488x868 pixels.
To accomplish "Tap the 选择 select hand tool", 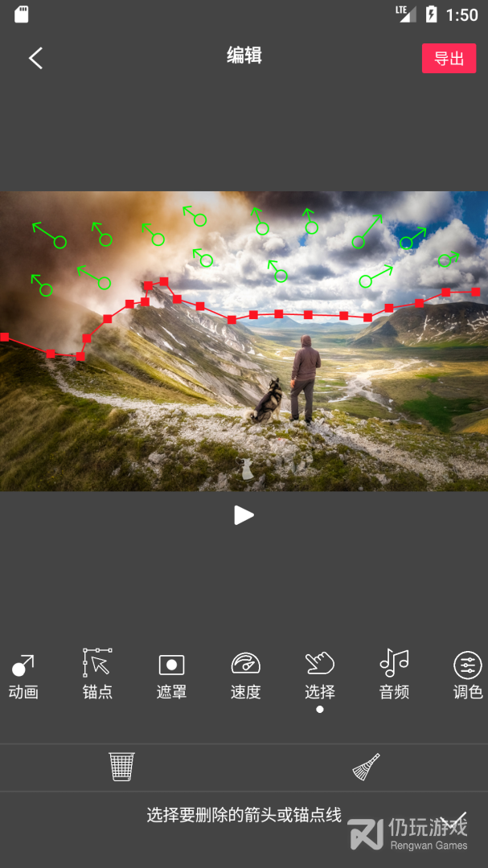I will [x=319, y=676].
